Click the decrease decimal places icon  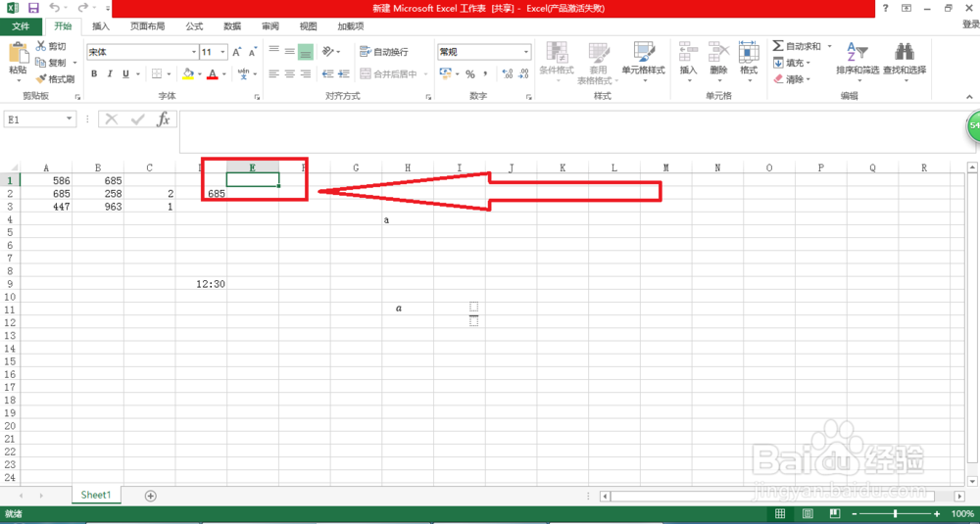tap(523, 73)
